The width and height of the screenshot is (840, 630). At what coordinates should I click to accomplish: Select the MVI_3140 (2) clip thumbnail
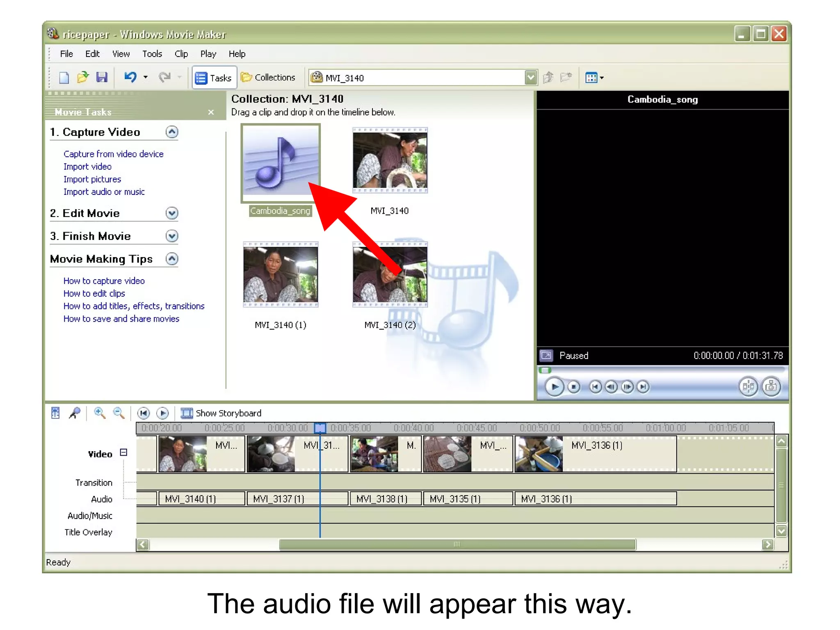(390, 274)
